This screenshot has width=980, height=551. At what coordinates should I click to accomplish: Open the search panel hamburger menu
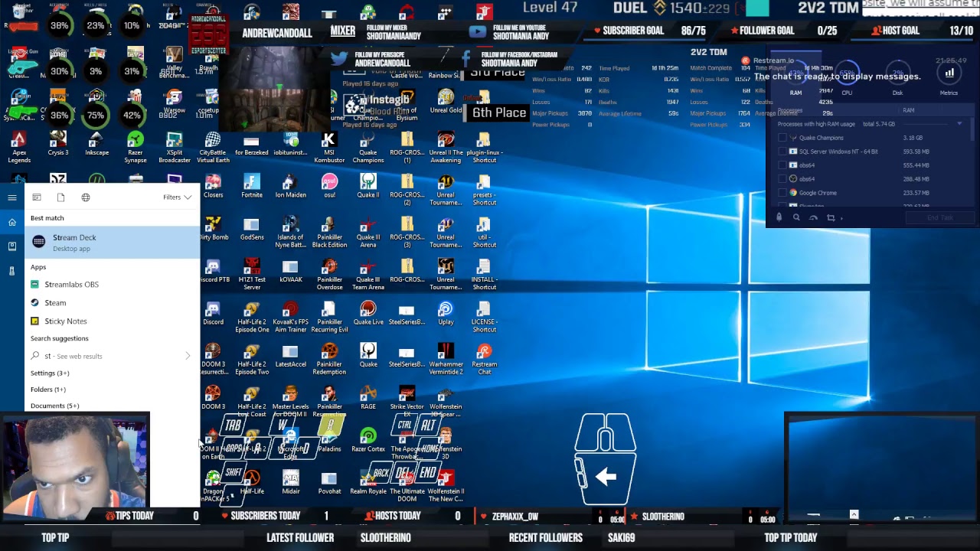click(12, 197)
